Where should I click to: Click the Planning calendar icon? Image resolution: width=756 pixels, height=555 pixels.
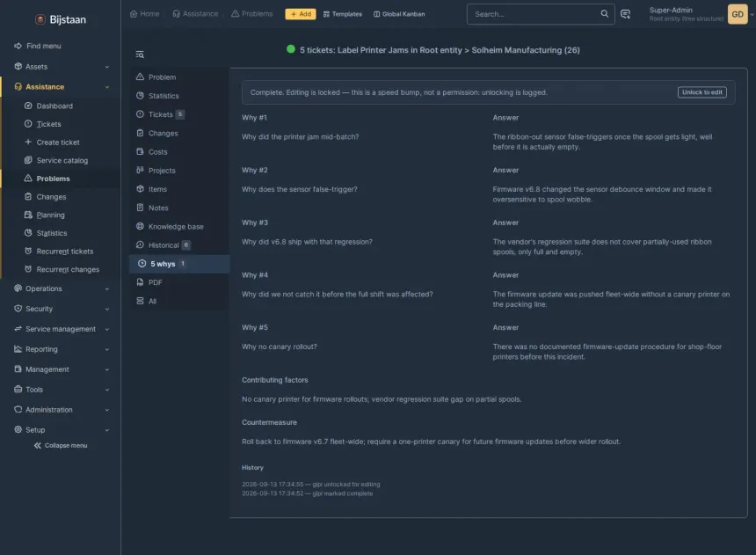pos(28,215)
